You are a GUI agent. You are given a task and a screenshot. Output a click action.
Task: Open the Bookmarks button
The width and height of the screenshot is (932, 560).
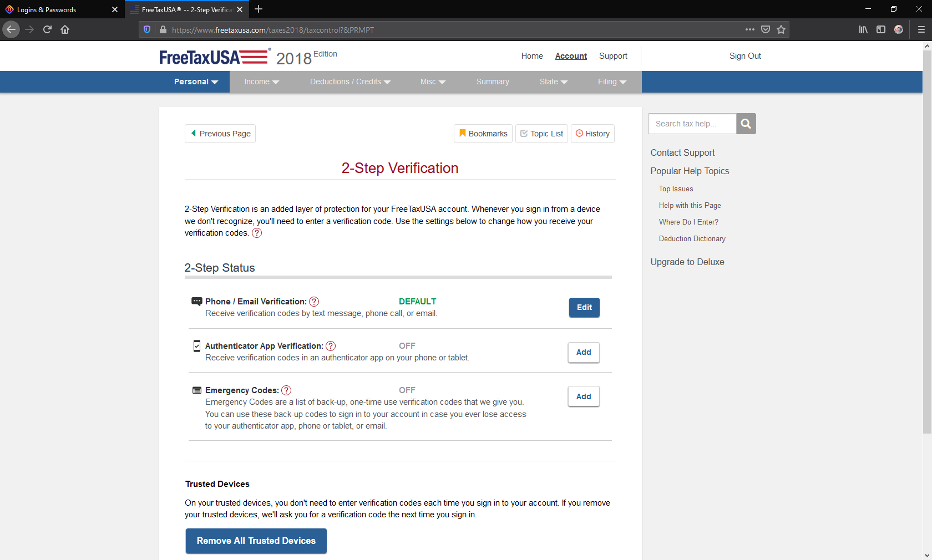[483, 134]
